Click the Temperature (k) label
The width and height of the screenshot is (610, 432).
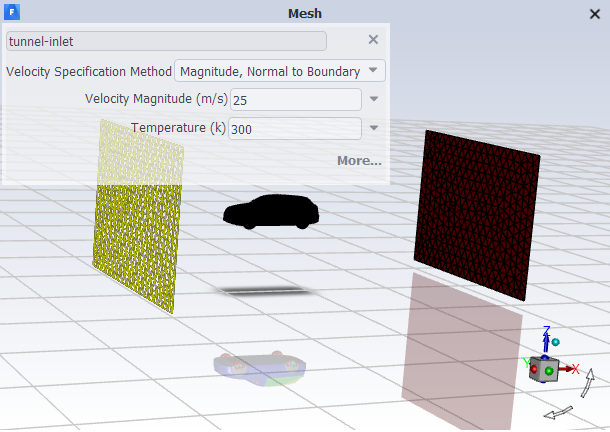pos(178,128)
